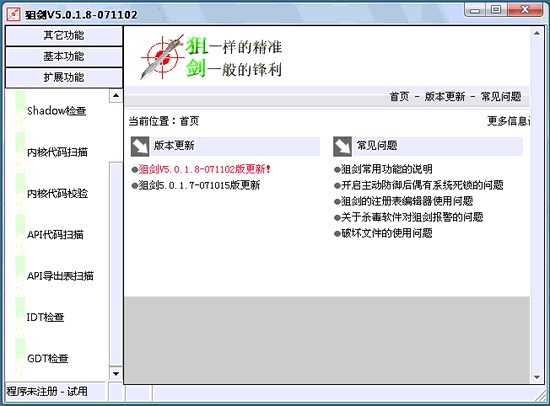Open Shadow检查 in the sidebar

(56, 111)
